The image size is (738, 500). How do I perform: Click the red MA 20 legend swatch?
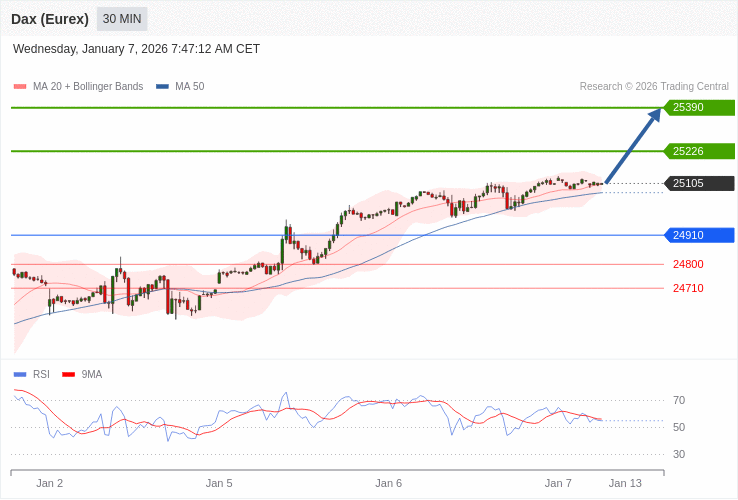tap(20, 87)
